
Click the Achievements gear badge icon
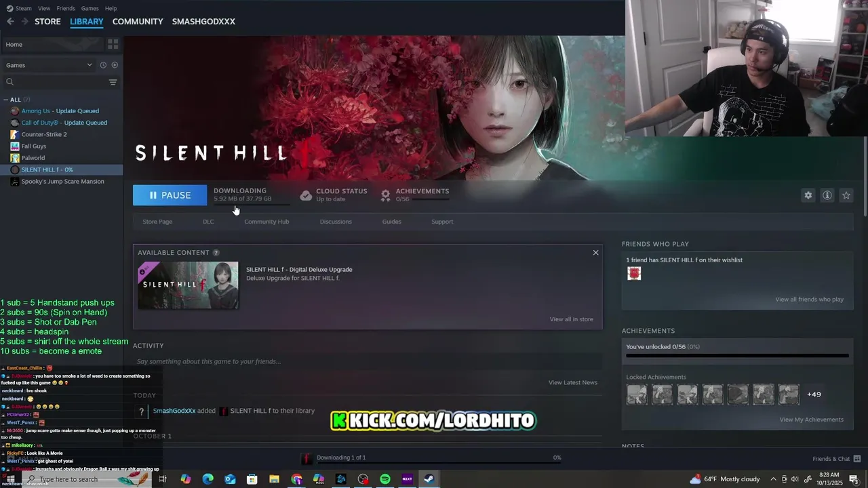tap(385, 195)
